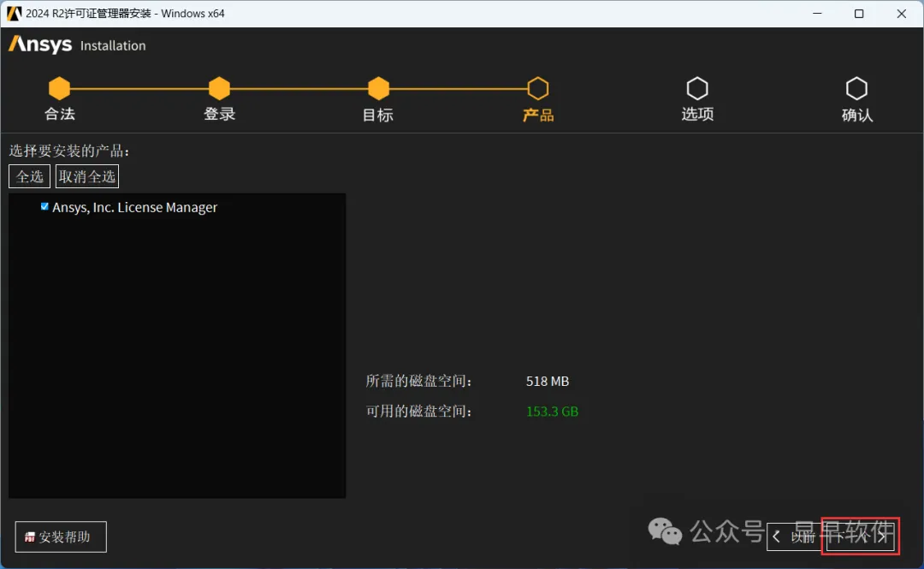The image size is (924, 569).
Task: Click the 所需的磁盘空间 label
Action: 418,382
